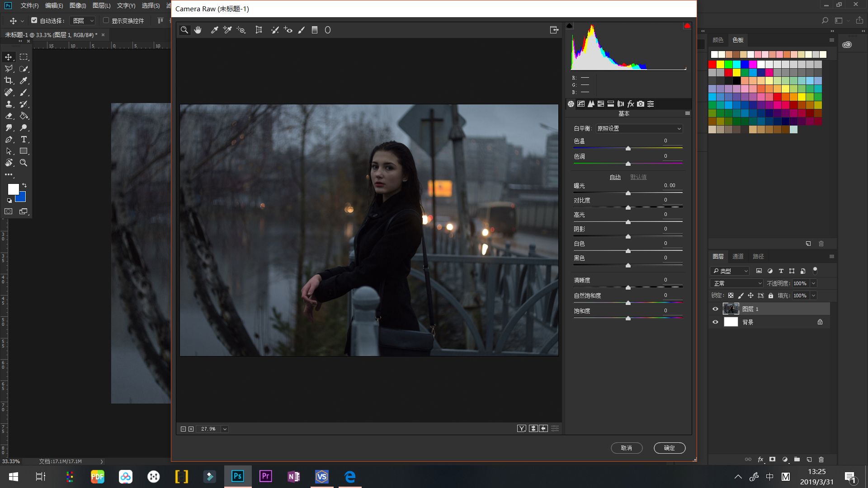Click the foreground color white swatch
The image size is (868, 488).
(13, 189)
